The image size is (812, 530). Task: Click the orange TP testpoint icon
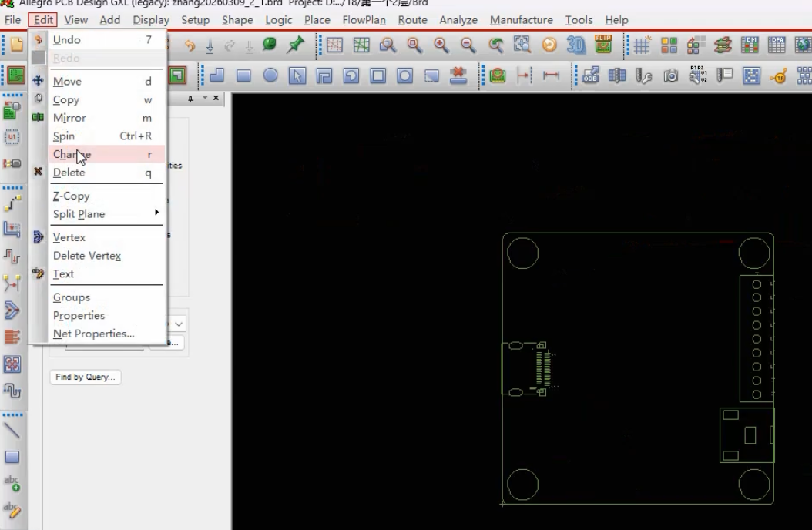pos(778,76)
